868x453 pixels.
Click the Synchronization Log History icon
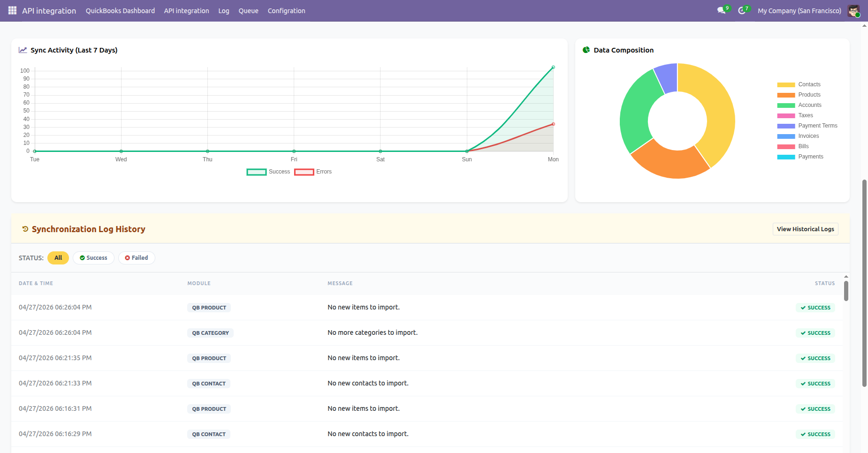pyautogui.click(x=25, y=229)
